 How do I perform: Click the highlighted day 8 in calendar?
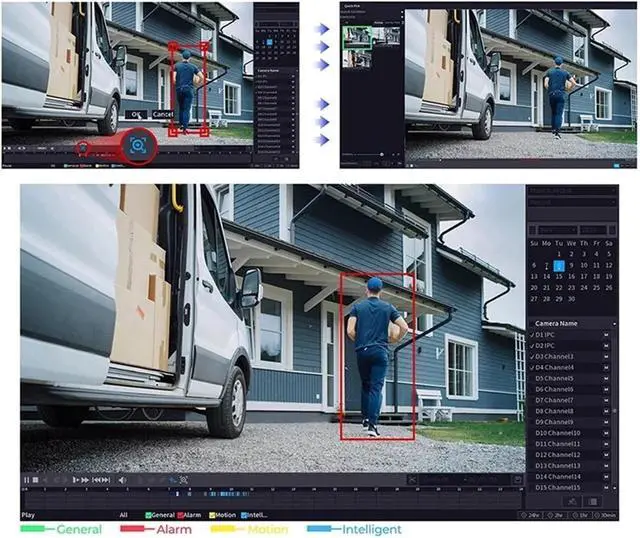click(x=559, y=266)
